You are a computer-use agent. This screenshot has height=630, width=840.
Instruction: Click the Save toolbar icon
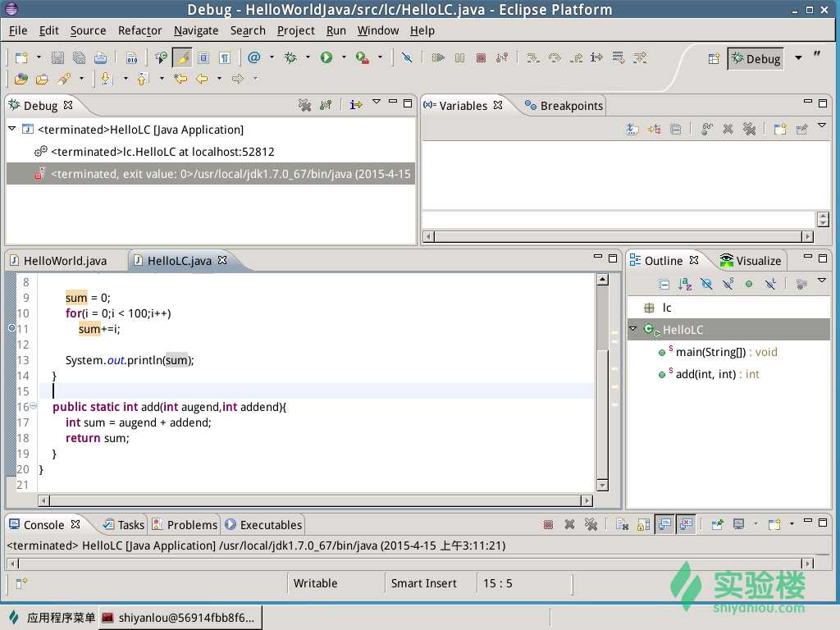pyautogui.click(x=57, y=58)
